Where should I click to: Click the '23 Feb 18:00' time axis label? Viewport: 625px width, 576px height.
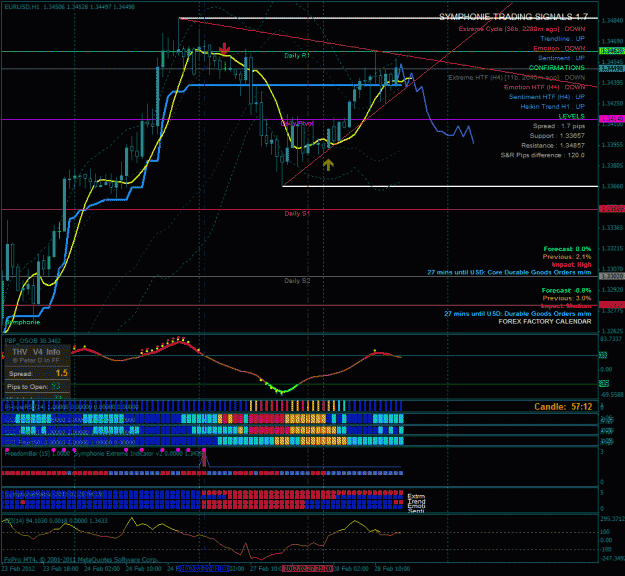point(60,568)
